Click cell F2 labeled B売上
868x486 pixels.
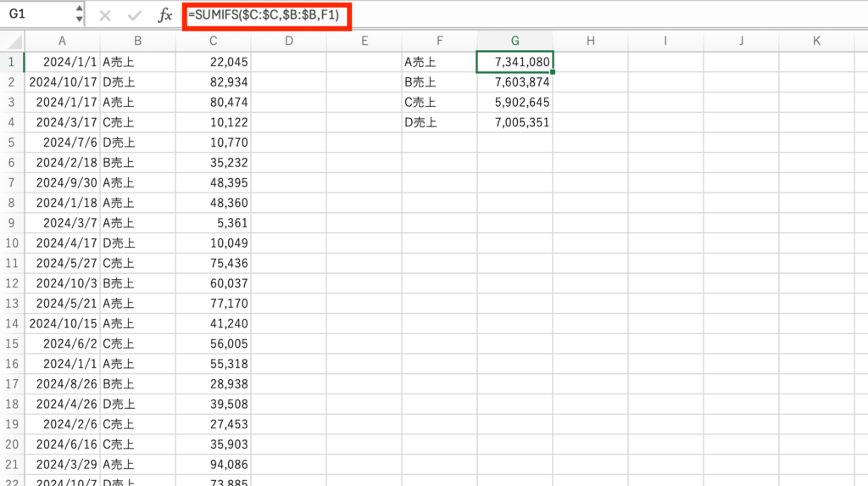tap(440, 82)
